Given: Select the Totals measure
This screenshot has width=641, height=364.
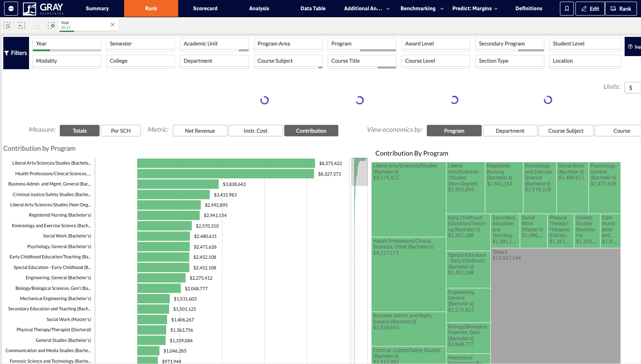Looking at the screenshot, I should point(79,131).
